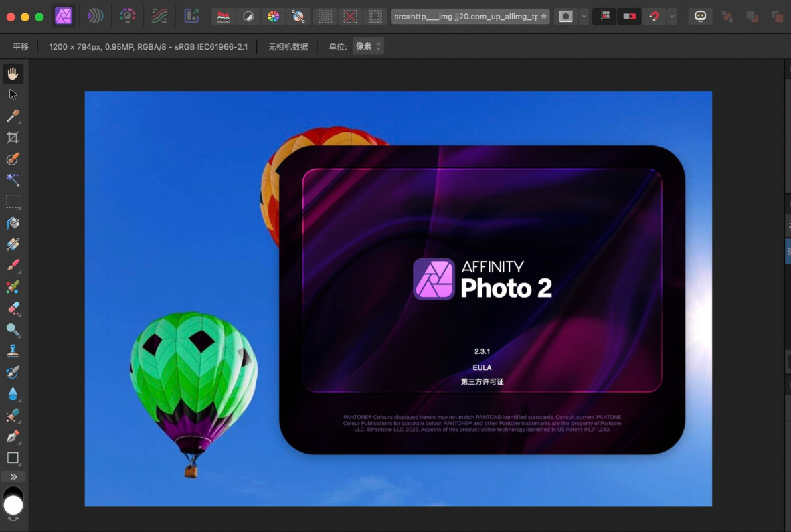Switch to the Liquify Persona
Screen dimensions: 791x532
click(x=95, y=16)
